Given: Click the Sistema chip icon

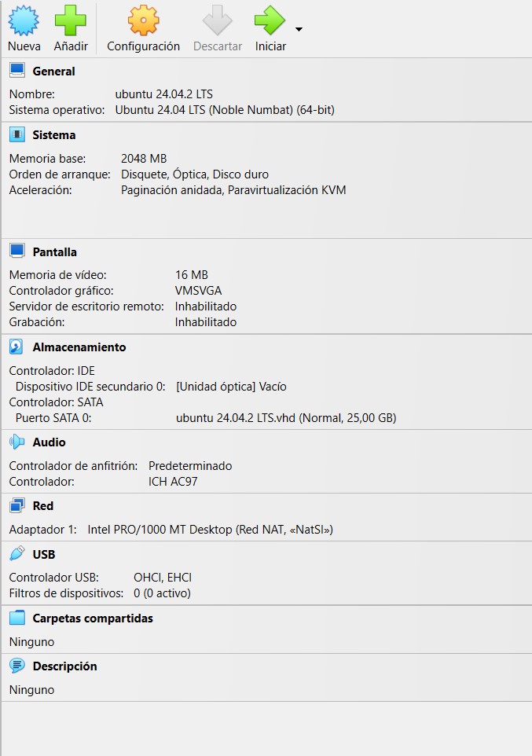Looking at the screenshot, I should [x=17, y=134].
